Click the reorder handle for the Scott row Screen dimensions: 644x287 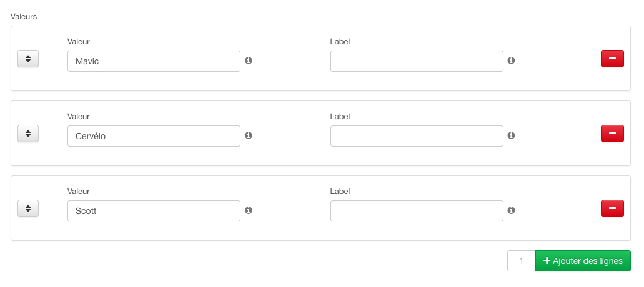pyautogui.click(x=28, y=208)
